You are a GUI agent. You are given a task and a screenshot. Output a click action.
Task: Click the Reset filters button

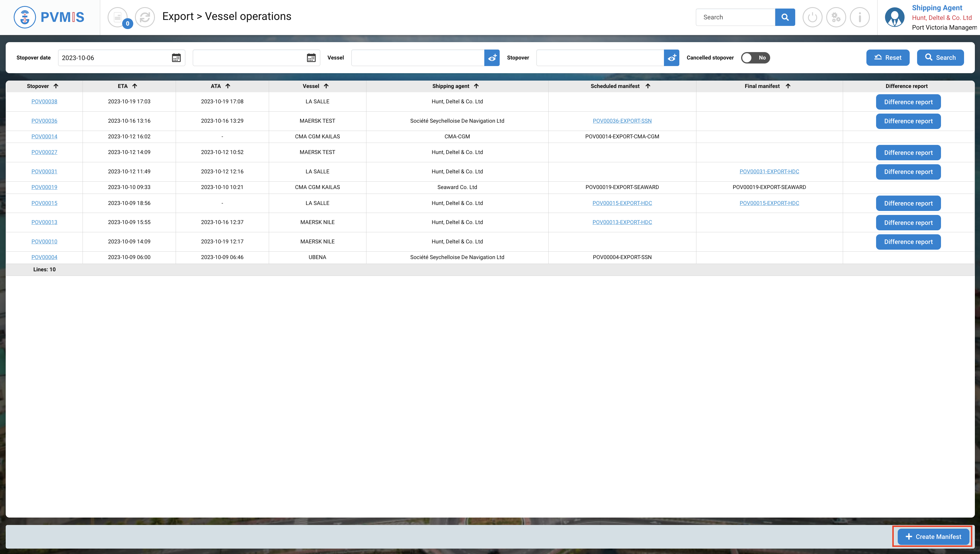887,58
